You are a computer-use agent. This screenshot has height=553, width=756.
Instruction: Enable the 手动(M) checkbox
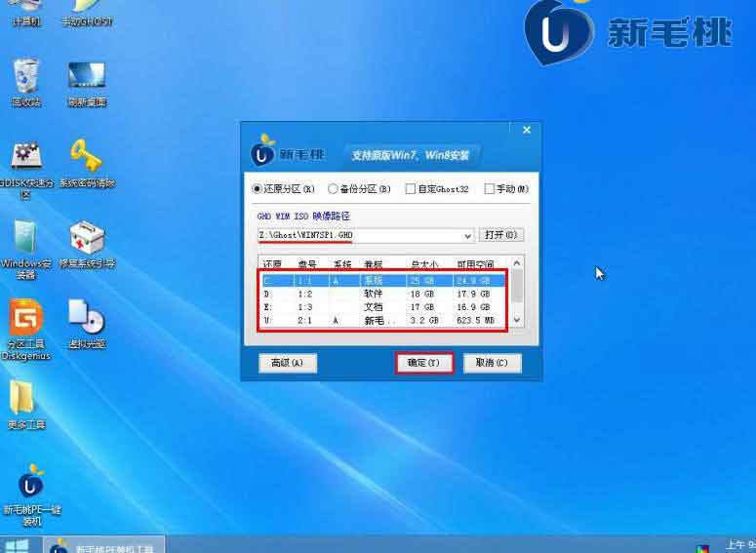[489, 189]
